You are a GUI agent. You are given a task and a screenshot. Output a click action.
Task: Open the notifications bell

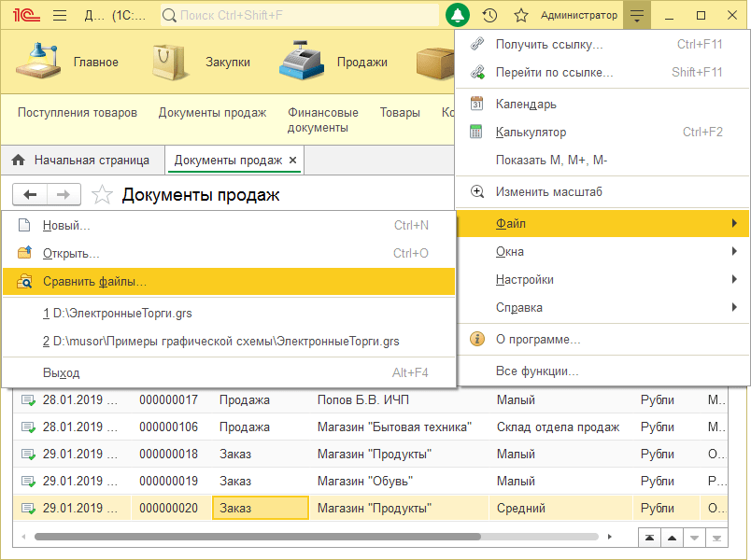pyautogui.click(x=457, y=15)
